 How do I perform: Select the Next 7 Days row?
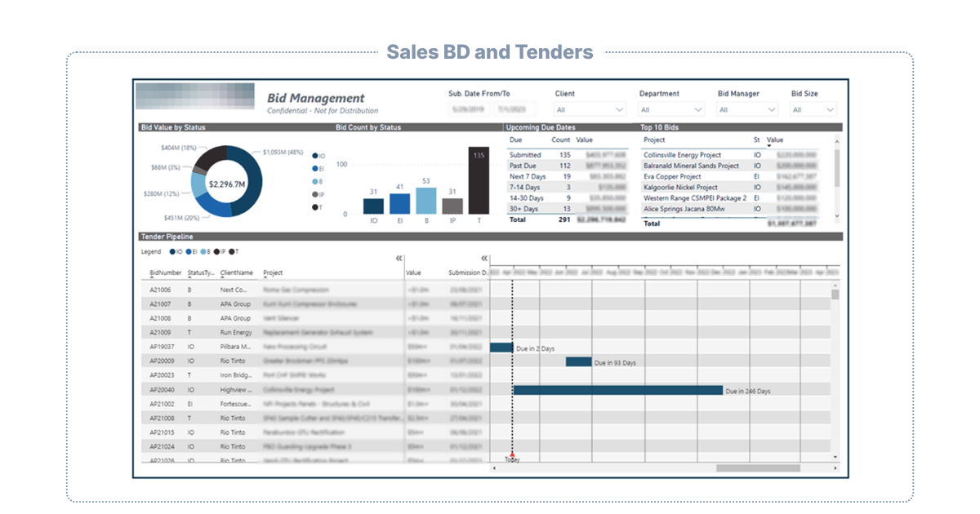[x=568, y=176]
